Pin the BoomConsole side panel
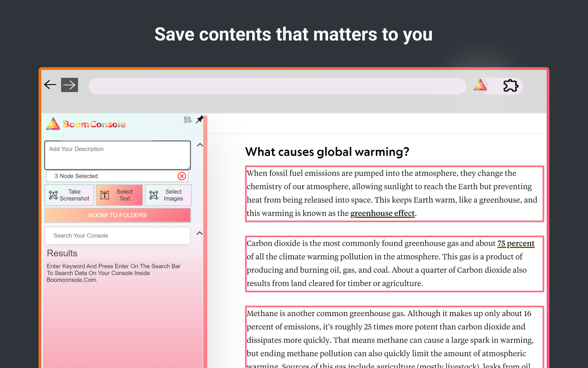Screen dimensions: 588x368 click(x=200, y=120)
